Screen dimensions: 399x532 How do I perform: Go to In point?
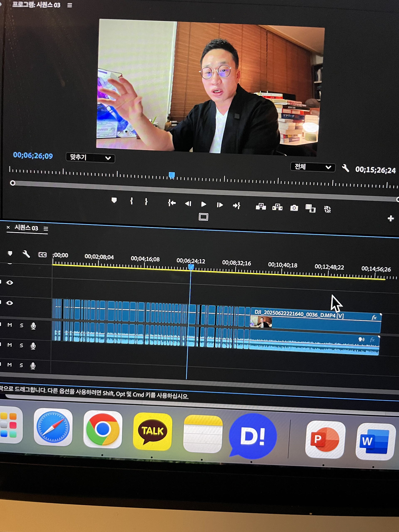pos(172,203)
